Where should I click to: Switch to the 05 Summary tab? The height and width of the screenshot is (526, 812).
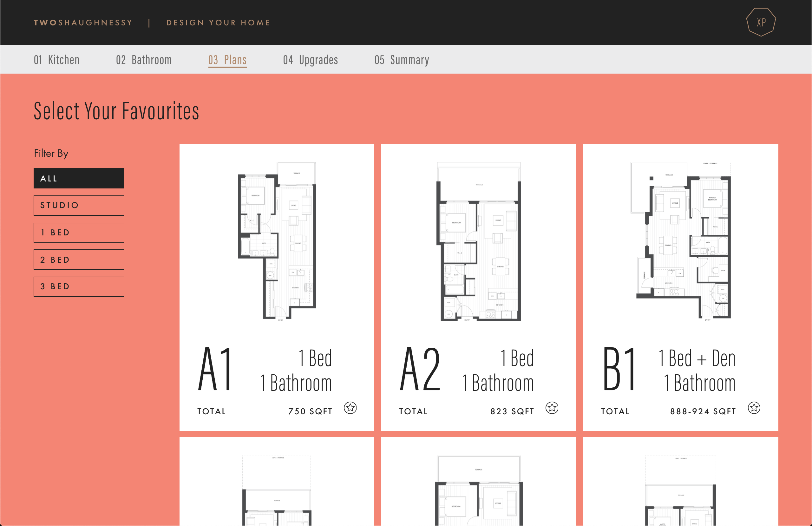point(402,60)
